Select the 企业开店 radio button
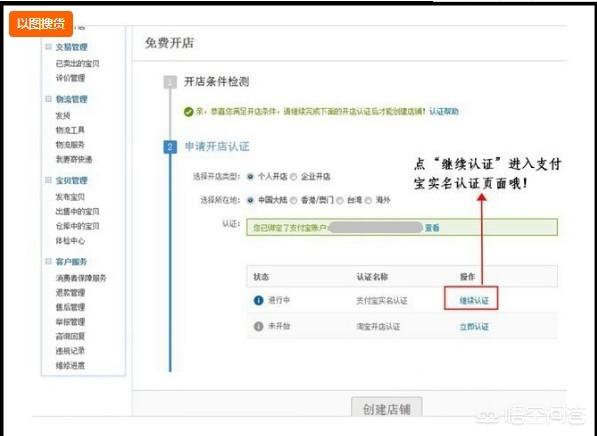The height and width of the screenshot is (436, 597). 294,177
